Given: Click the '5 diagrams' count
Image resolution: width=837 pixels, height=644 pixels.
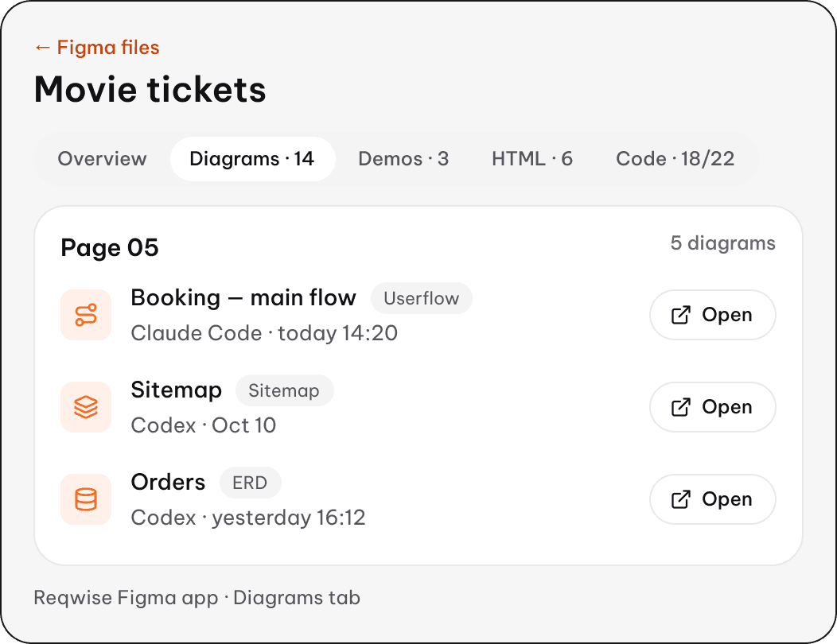Looking at the screenshot, I should 722,243.
